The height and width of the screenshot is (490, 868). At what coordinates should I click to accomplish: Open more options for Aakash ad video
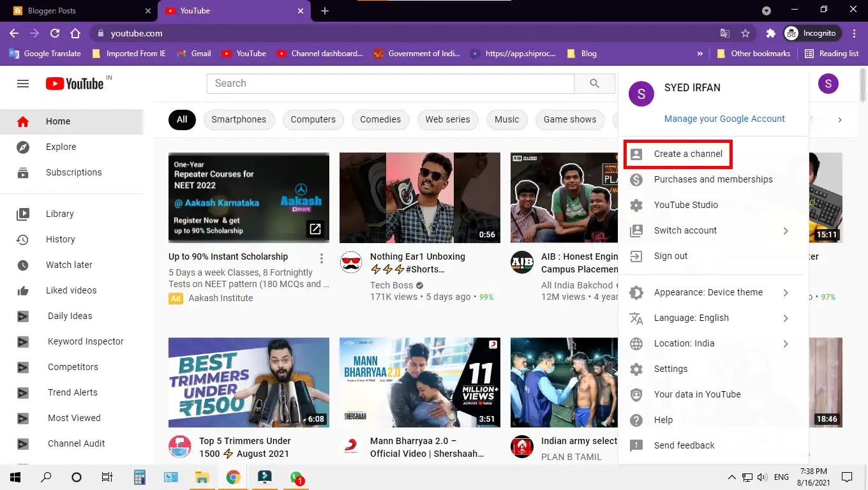click(x=322, y=258)
